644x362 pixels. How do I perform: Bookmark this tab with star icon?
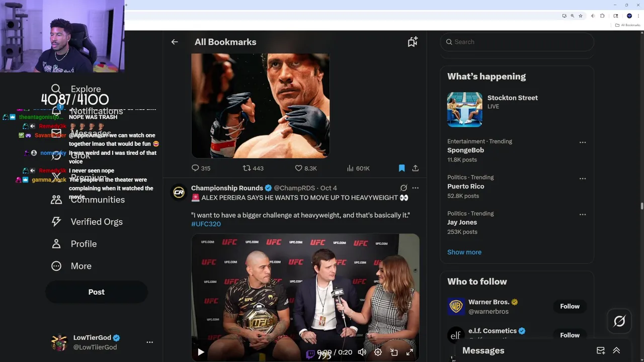click(580, 16)
